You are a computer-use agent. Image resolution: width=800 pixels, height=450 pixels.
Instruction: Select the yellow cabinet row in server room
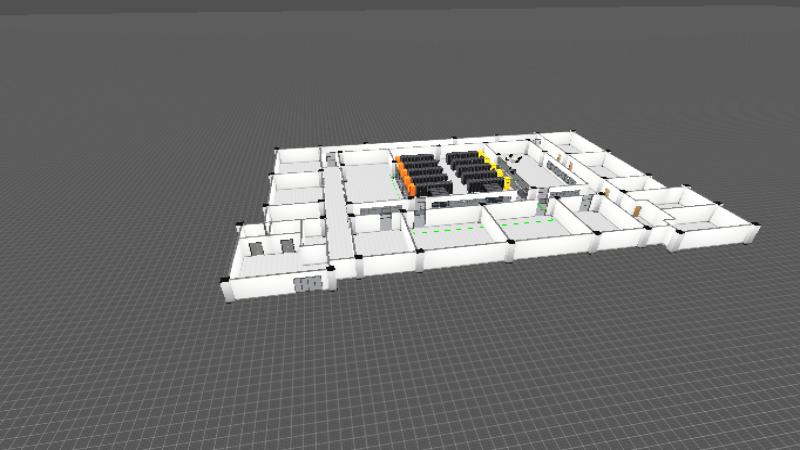494,170
